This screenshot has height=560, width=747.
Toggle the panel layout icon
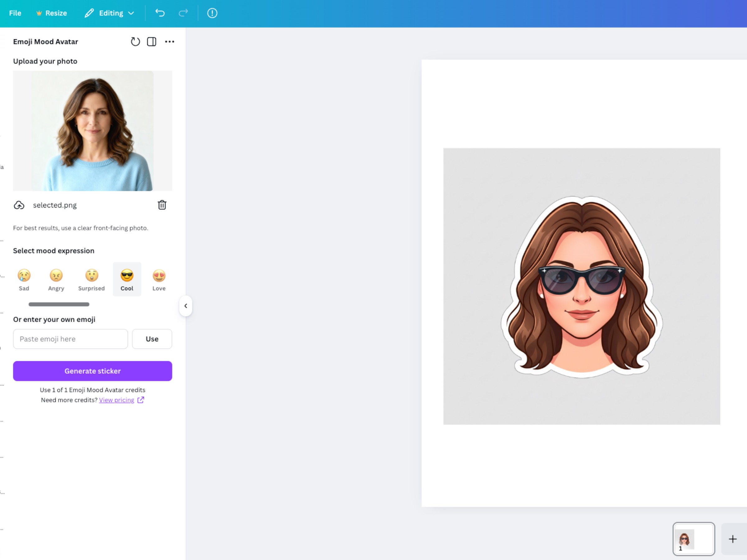pyautogui.click(x=152, y=41)
